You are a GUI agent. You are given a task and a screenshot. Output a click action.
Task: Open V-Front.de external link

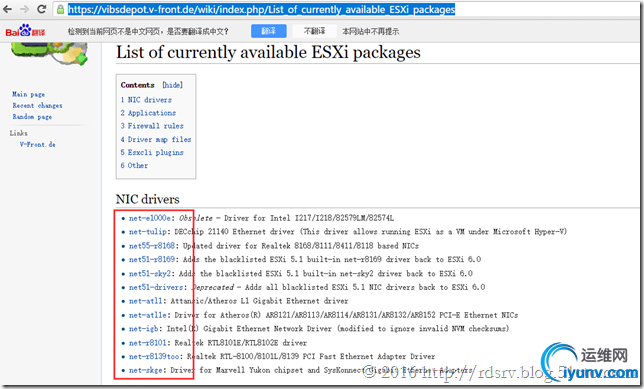tap(37, 144)
